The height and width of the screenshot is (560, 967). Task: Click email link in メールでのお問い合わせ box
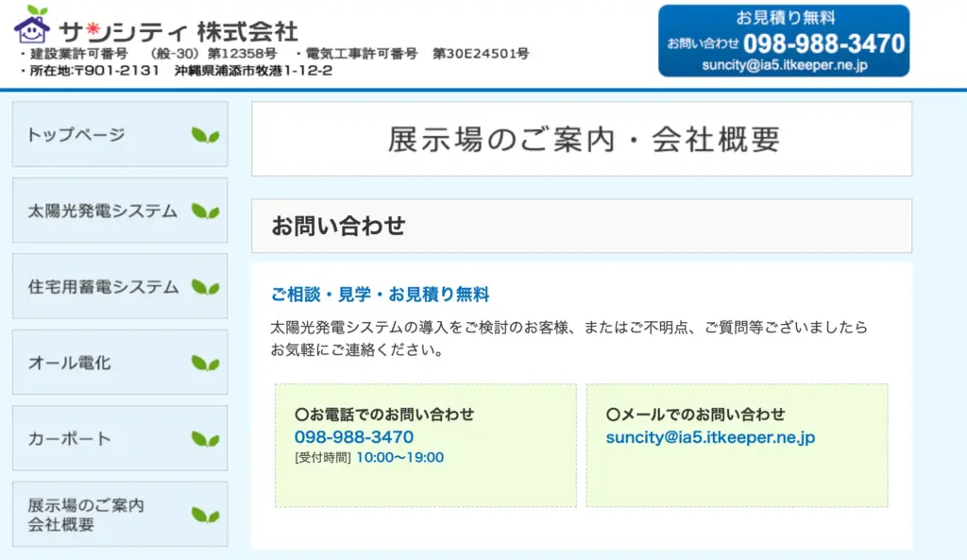click(x=710, y=437)
